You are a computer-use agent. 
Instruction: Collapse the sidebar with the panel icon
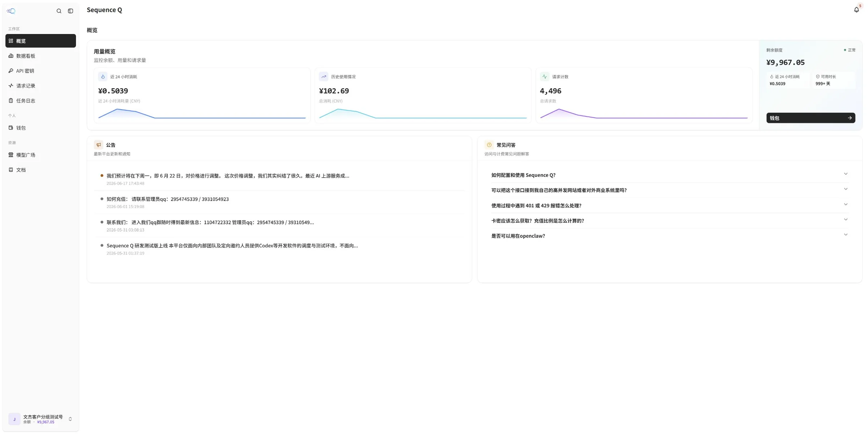coord(71,11)
